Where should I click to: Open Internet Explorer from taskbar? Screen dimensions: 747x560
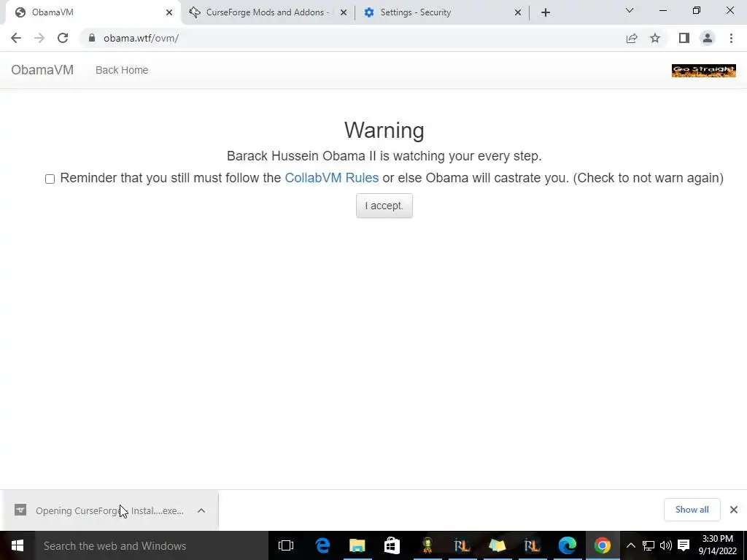pyautogui.click(x=322, y=545)
